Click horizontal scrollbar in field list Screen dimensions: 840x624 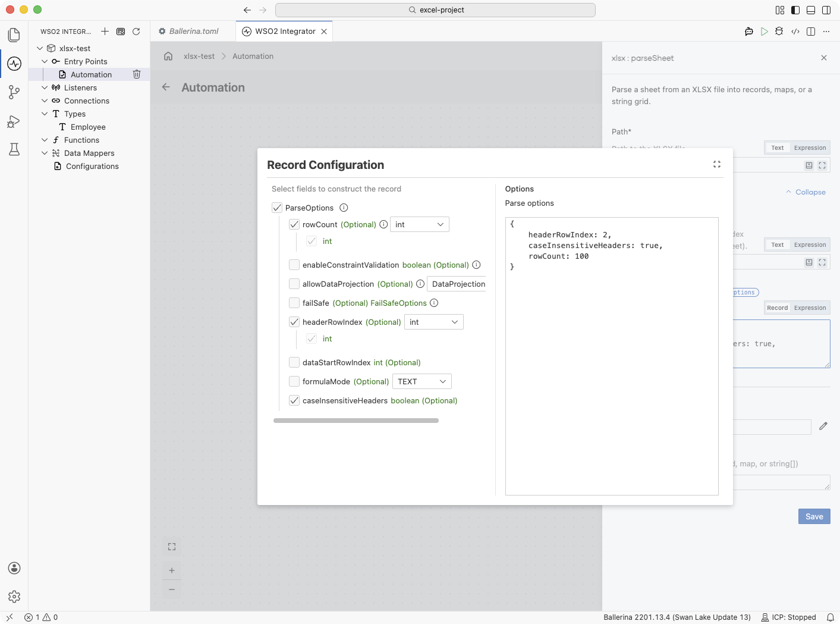pos(356,421)
